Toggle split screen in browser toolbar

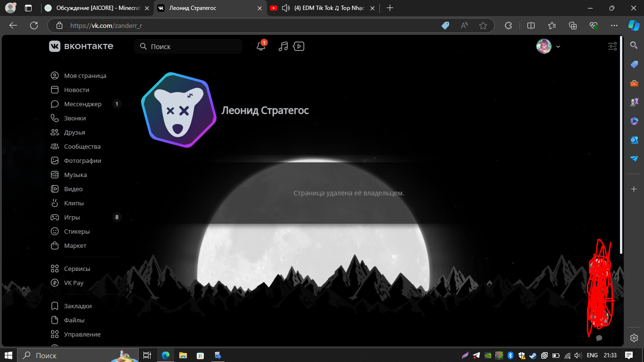click(x=531, y=25)
